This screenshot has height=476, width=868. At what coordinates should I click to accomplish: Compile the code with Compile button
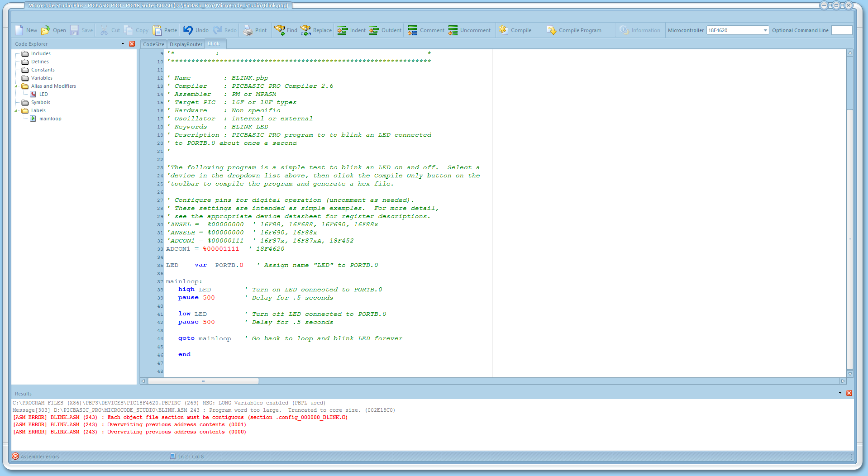coord(515,30)
